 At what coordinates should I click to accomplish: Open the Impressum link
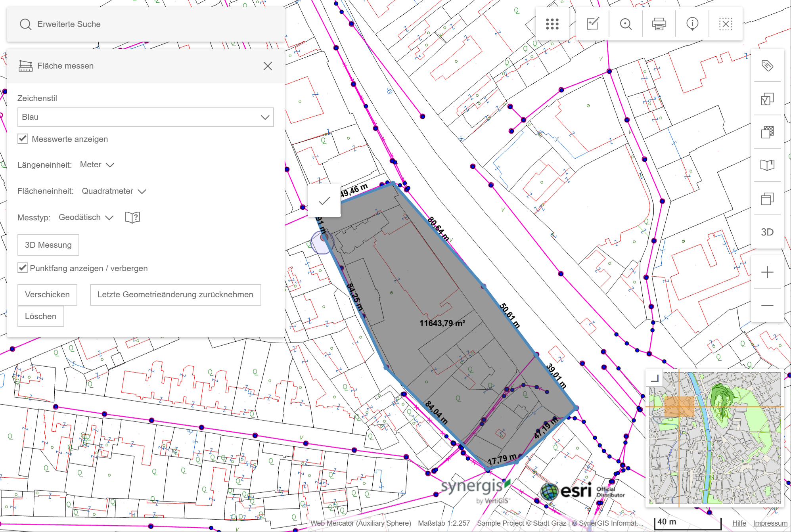click(770, 523)
